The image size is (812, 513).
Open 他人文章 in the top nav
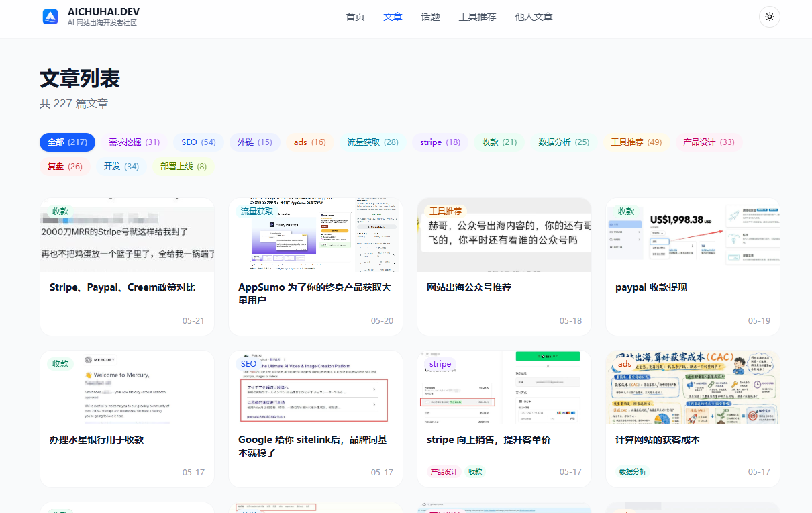point(534,17)
